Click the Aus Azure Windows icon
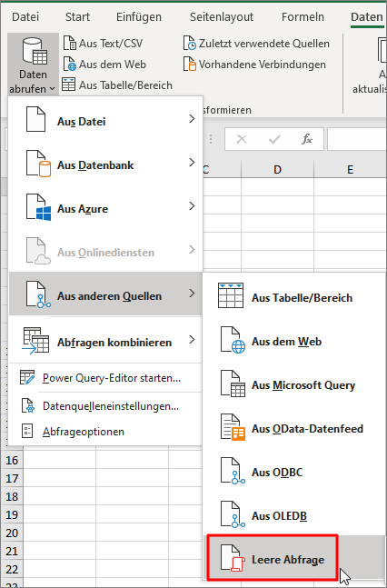Viewport: 387px width, 588px height. 38,207
